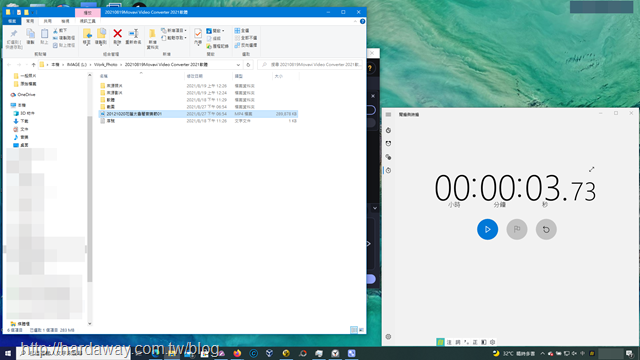Click the Copy to ribbon button
Screen dimensions: 640x360
tap(101, 37)
